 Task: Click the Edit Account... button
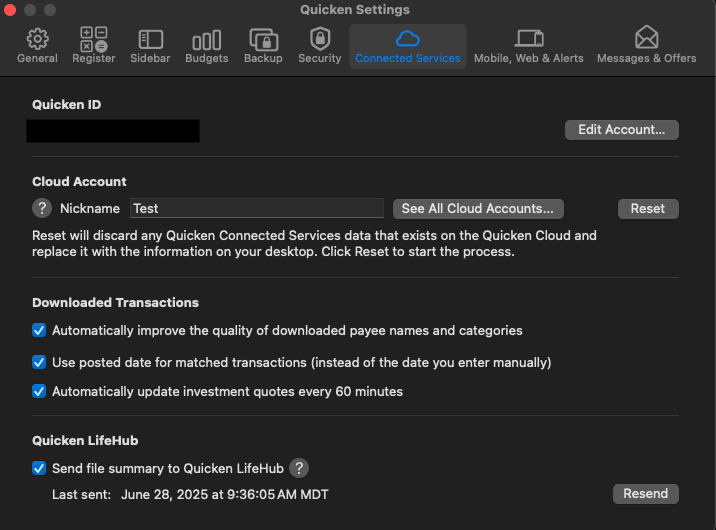tap(621, 130)
